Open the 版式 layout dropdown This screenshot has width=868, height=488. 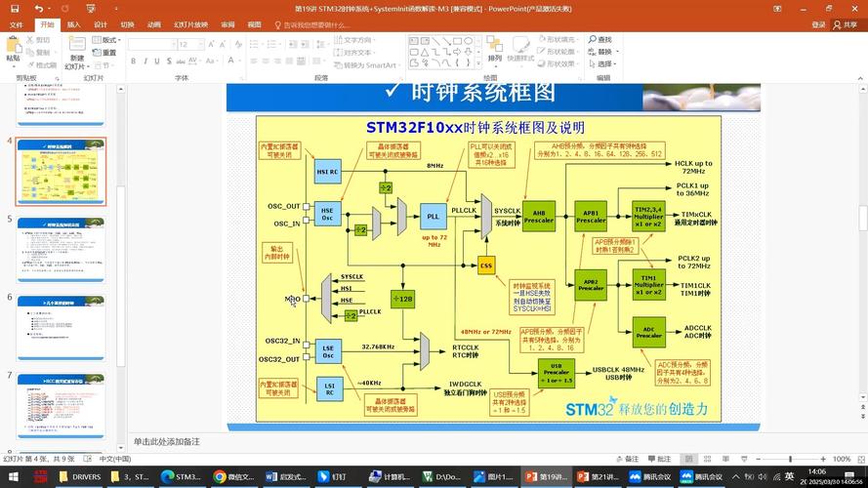pyautogui.click(x=106, y=40)
